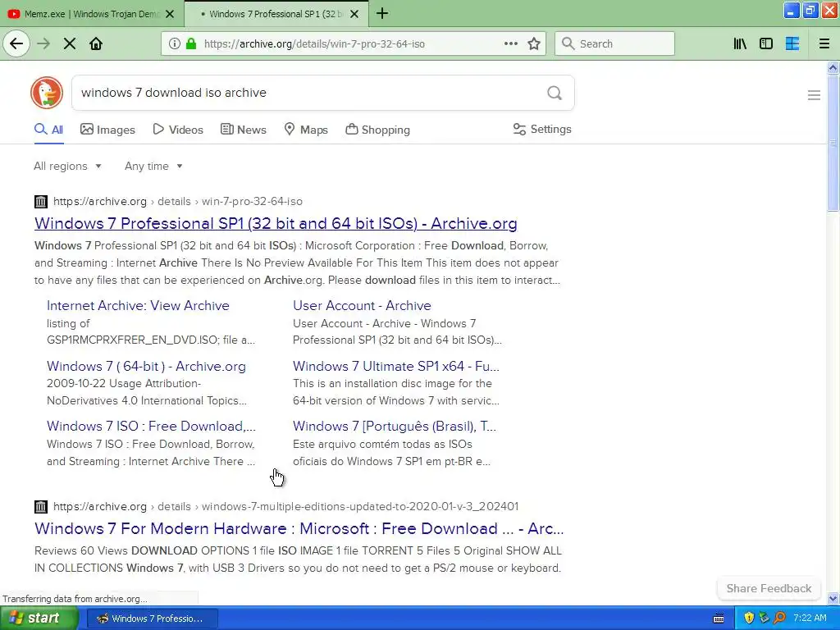Click archive.org favicon of first result
This screenshot has width=840, height=630.
click(41, 202)
